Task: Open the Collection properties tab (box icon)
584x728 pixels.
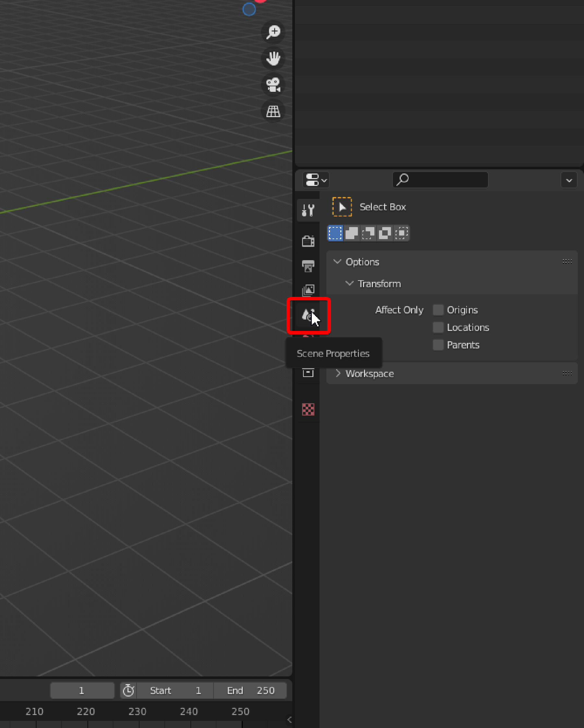Action: pyautogui.click(x=308, y=373)
